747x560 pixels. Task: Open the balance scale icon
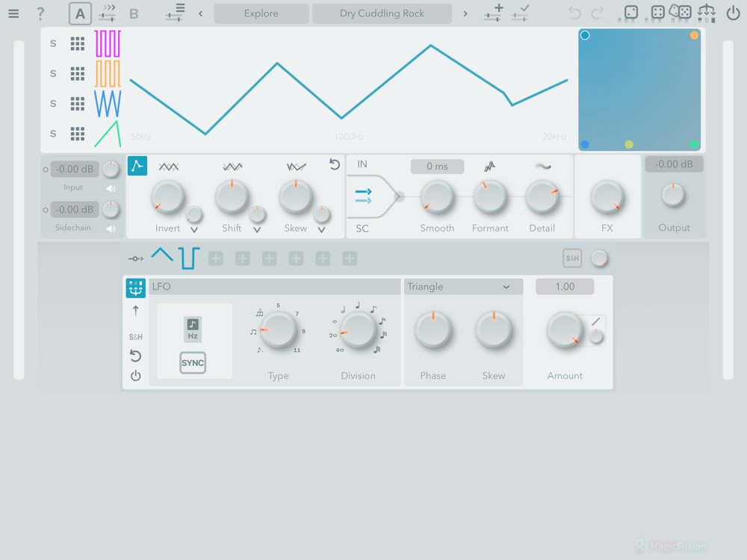point(707,13)
